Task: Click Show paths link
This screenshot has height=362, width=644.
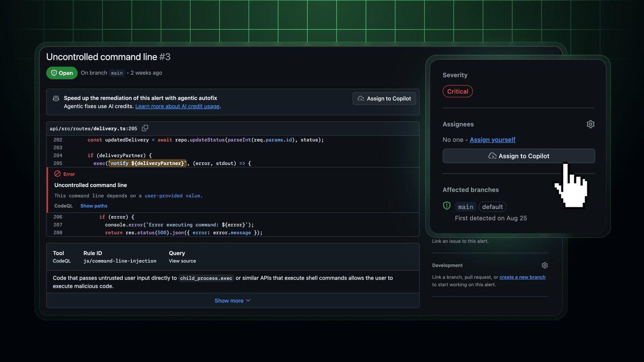Action: coord(94,206)
